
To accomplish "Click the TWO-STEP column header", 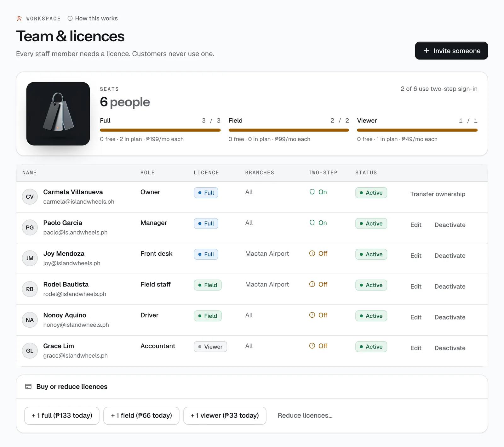I will [x=323, y=173].
